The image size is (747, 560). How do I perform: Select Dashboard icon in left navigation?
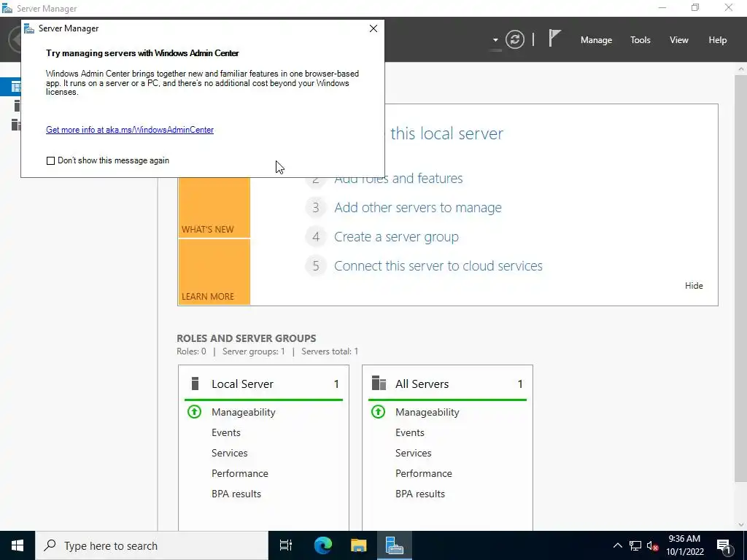click(x=16, y=87)
